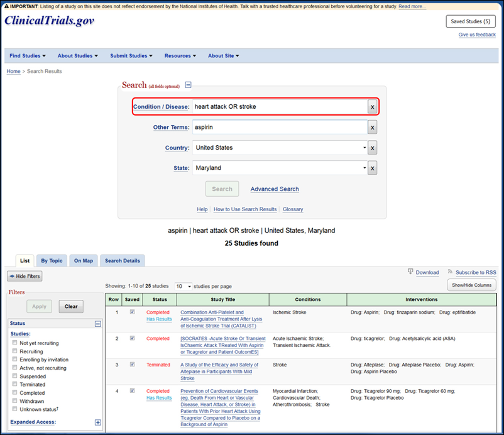Open the Alteplase Mild Stroke study link
Screen dimensions: 504x435
(219, 372)
